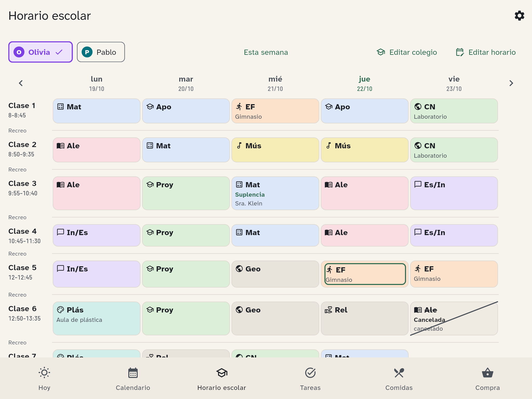Click the hand-heart icon on Thursday Rel
532x399 pixels.
pos(329,310)
